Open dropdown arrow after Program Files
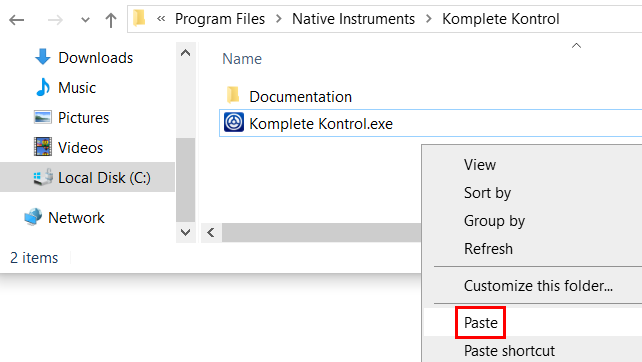This screenshot has height=362, width=642. [279, 19]
